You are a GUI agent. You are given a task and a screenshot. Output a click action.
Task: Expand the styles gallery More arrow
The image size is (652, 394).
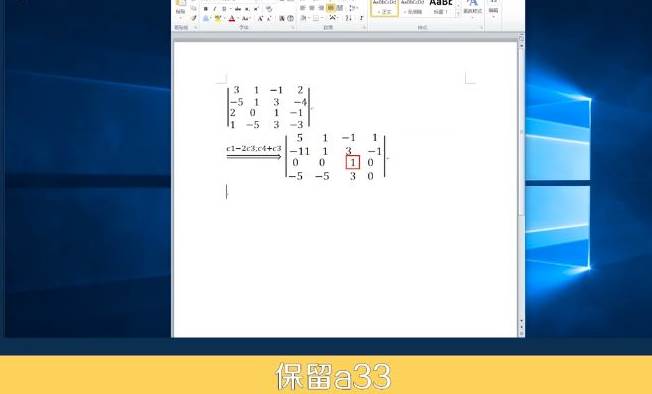click(x=458, y=14)
